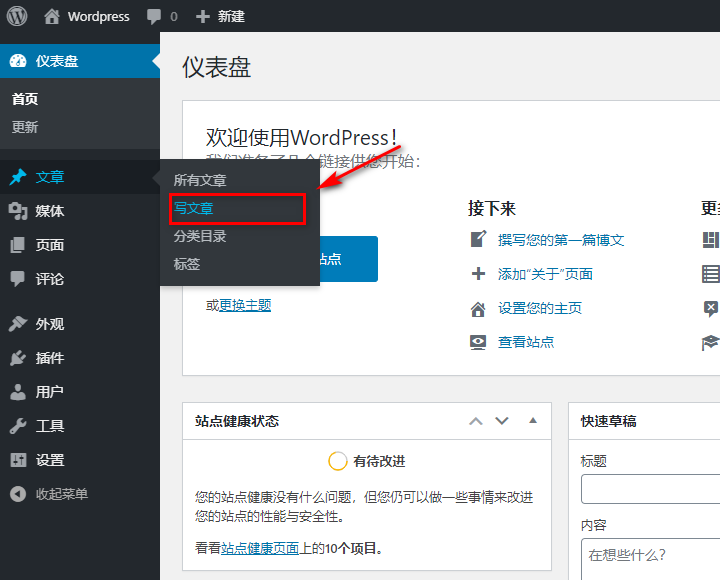Viewport: 720px width, 580px height.
Task: Click the 在想些什么? content textarea
Action: click(x=650, y=559)
